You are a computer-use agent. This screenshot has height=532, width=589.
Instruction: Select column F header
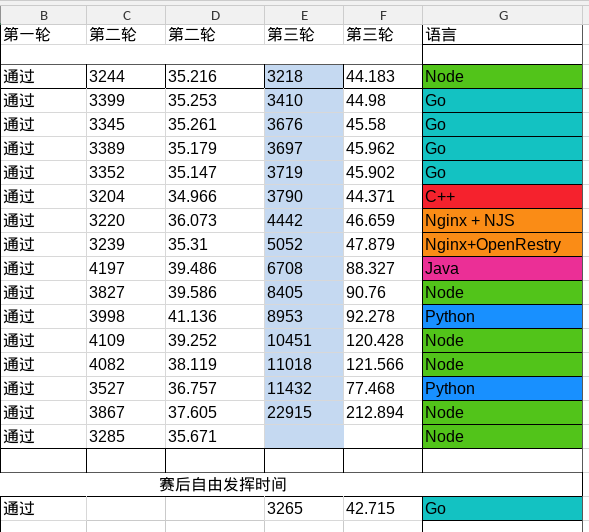point(383,15)
